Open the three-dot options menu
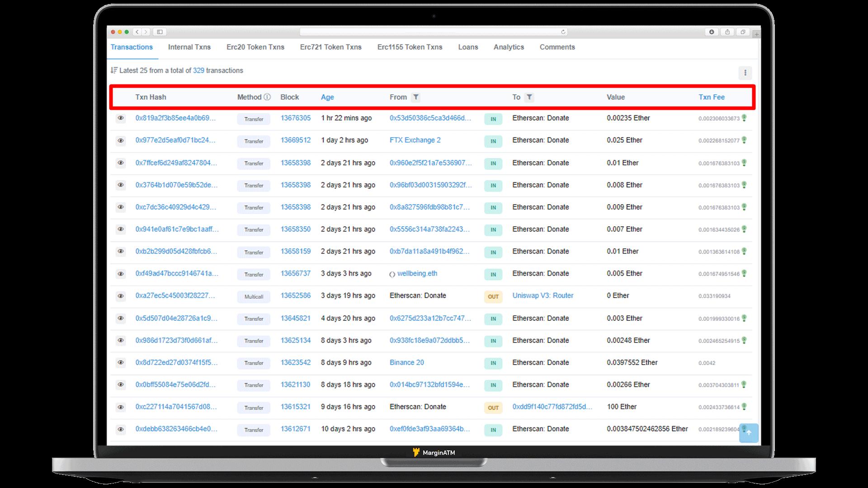The width and height of the screenshot is (868, 488). (745, 73)
